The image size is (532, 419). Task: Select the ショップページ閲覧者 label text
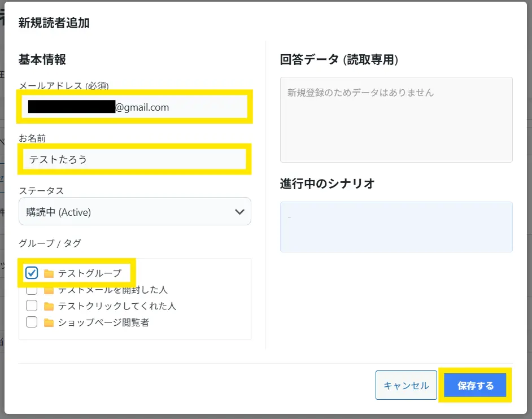[103, 322]
